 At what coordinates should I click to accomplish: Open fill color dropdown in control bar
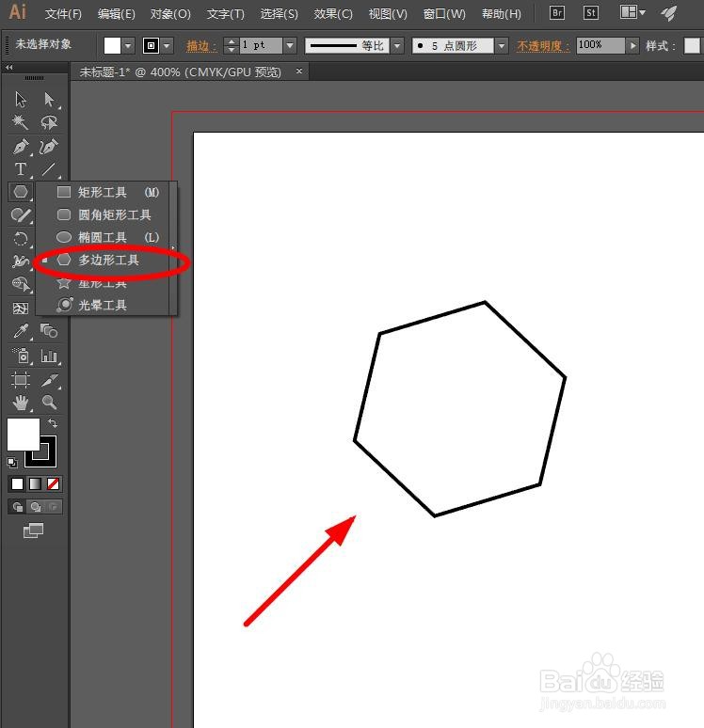coord(128,45)
